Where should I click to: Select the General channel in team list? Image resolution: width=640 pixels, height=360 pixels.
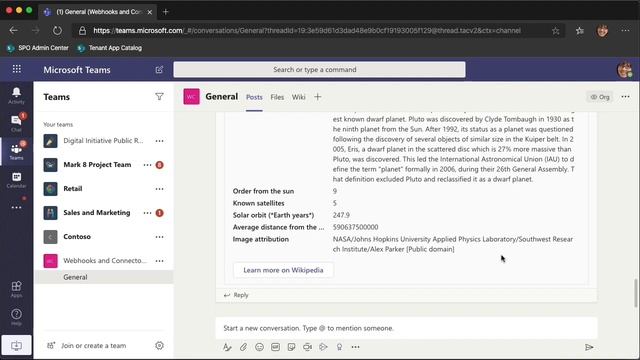coord(104,277)
